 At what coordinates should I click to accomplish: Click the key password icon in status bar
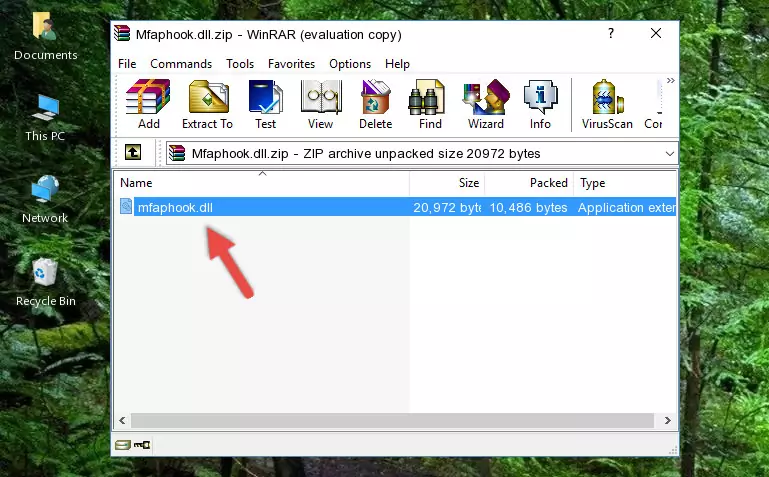[142, 445]
